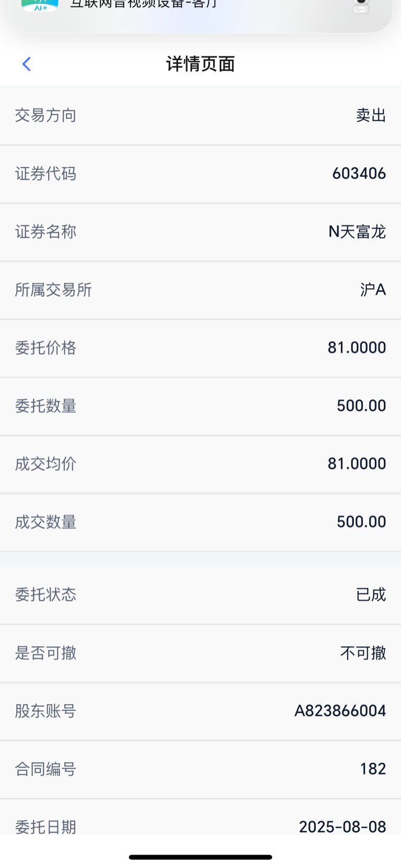
Task: Select the 成交均价 row value
Action: [x=357, y=463]
